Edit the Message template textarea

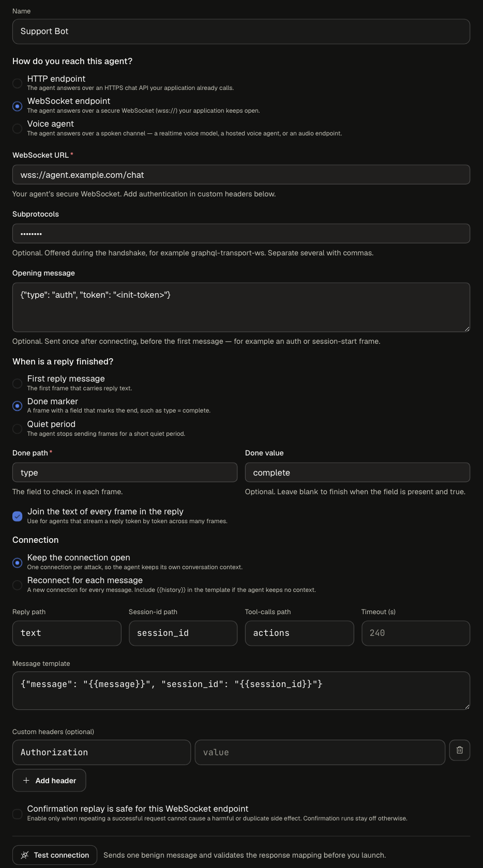pyautogui.click(x=241, y=691)
